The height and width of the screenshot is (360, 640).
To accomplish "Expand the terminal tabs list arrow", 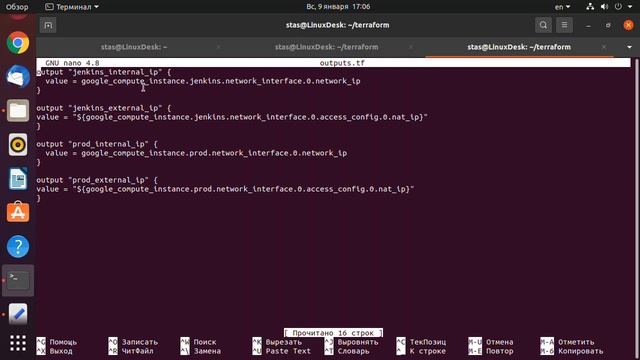I will point(629,47).
